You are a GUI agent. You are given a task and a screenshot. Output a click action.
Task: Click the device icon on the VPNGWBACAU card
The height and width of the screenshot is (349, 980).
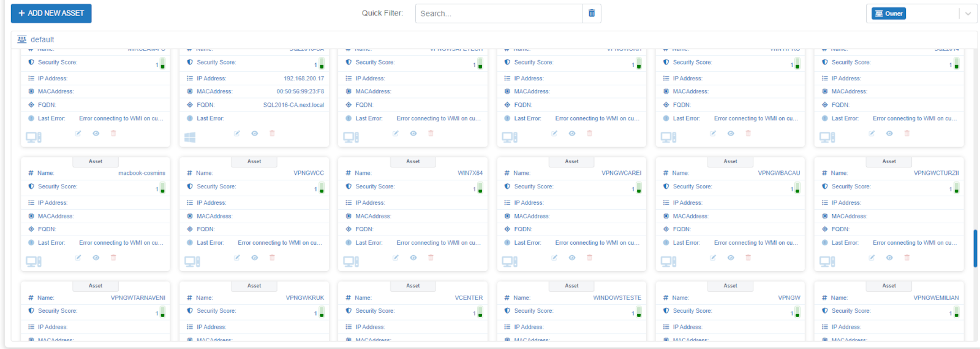pos(668,262)
